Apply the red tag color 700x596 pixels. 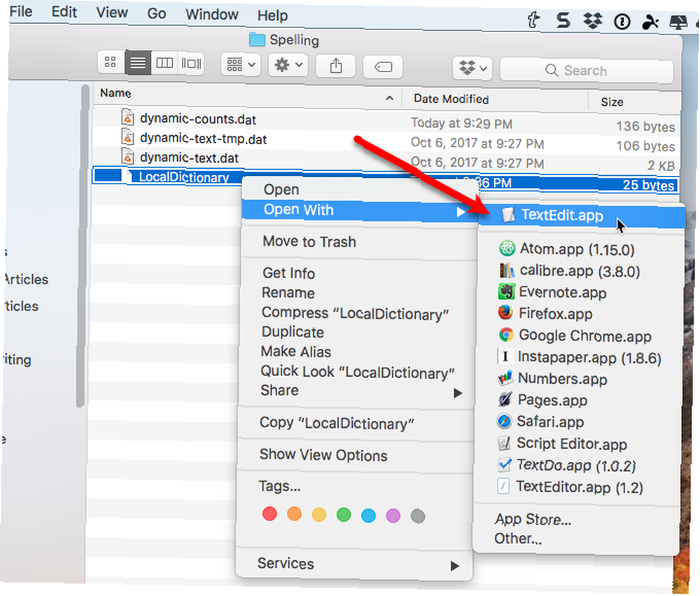(x=269, y=514)
